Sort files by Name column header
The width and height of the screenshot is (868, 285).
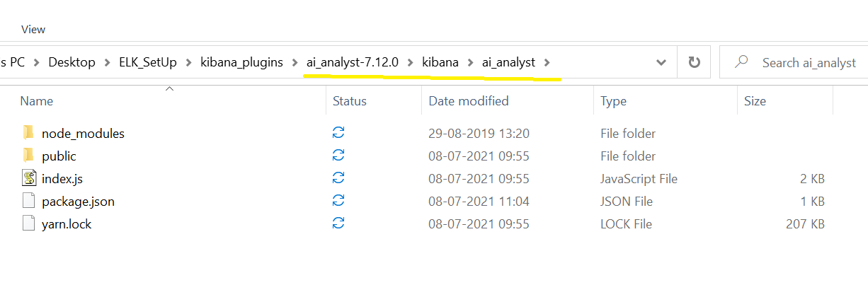click(37, 101)
